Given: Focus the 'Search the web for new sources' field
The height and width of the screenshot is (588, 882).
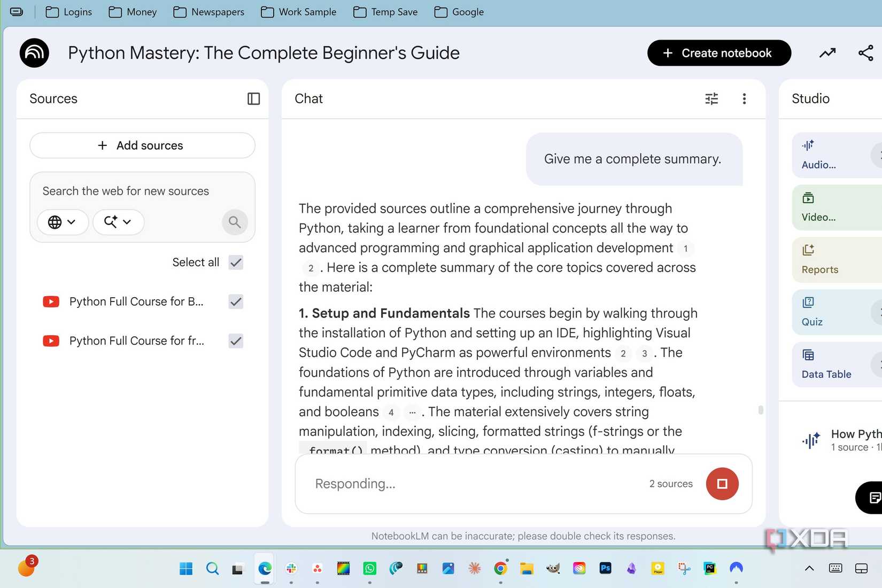Looking at the screenshot, I should pyautogui.click(x=126, y=191).
